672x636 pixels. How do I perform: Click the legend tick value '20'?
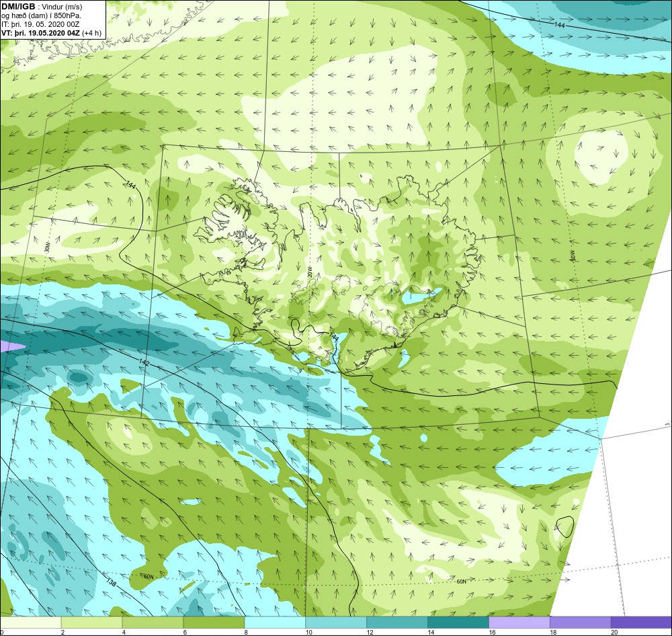614,632
